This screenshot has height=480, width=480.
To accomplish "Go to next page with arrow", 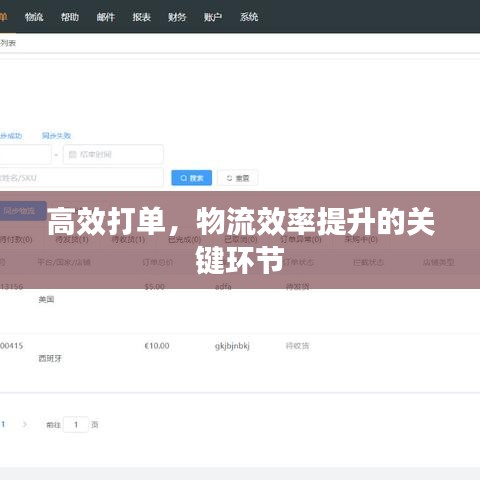I will [x=24, y=424].
